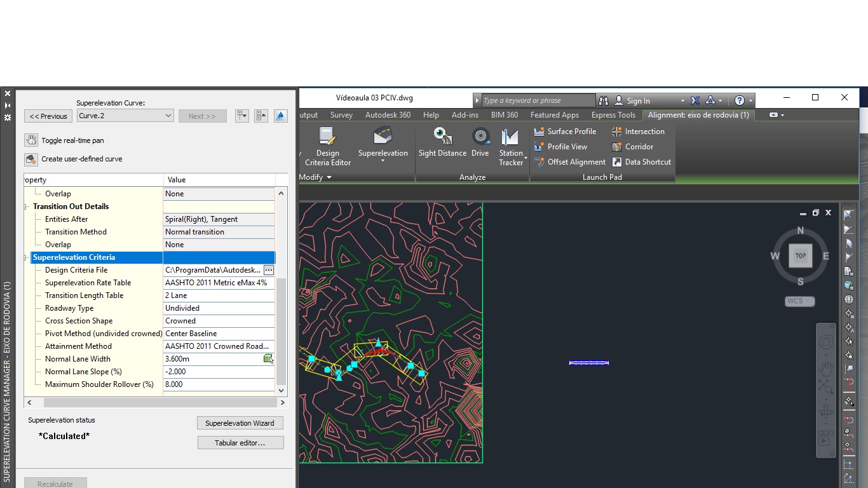Screen dimensions: 868x488
Task: Open the Tabular editor
Action: (240, 442)
